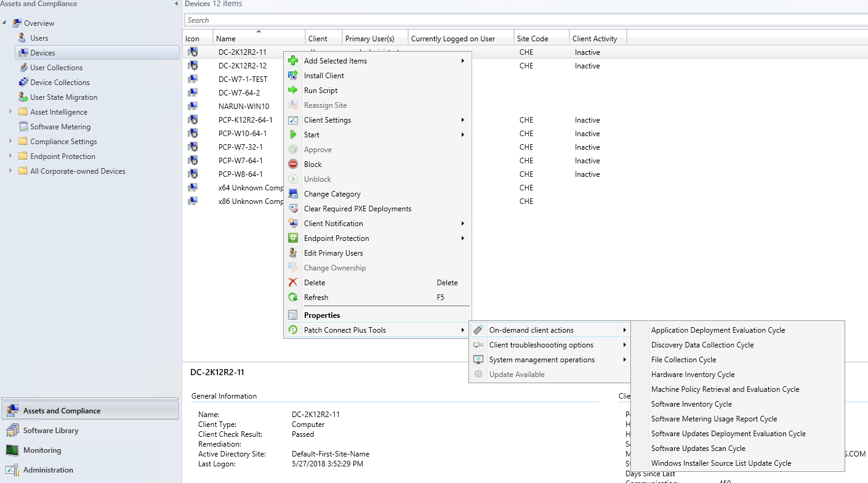Select the DC-W7-64-2 device row

pos(239,93)
